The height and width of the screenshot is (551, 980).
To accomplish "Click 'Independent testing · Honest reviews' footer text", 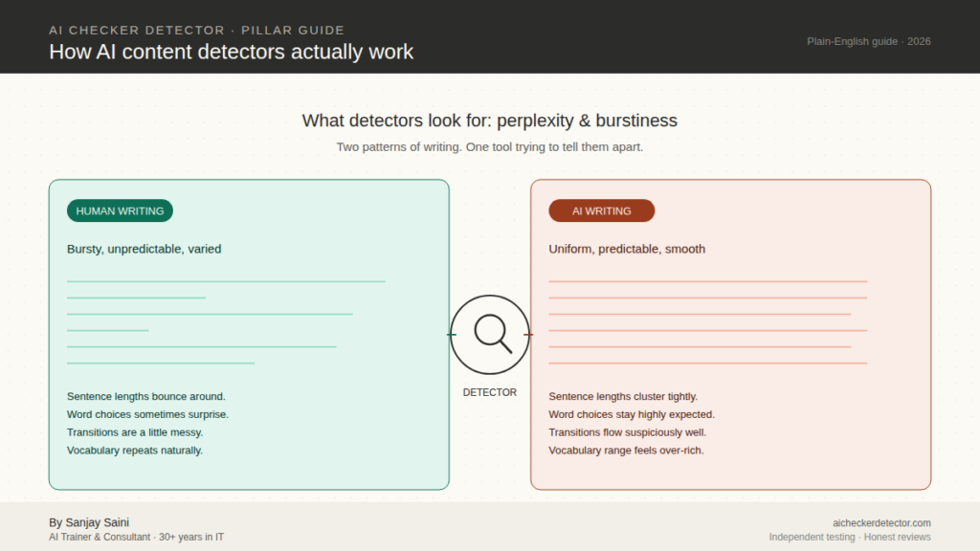I will (850, 538).
